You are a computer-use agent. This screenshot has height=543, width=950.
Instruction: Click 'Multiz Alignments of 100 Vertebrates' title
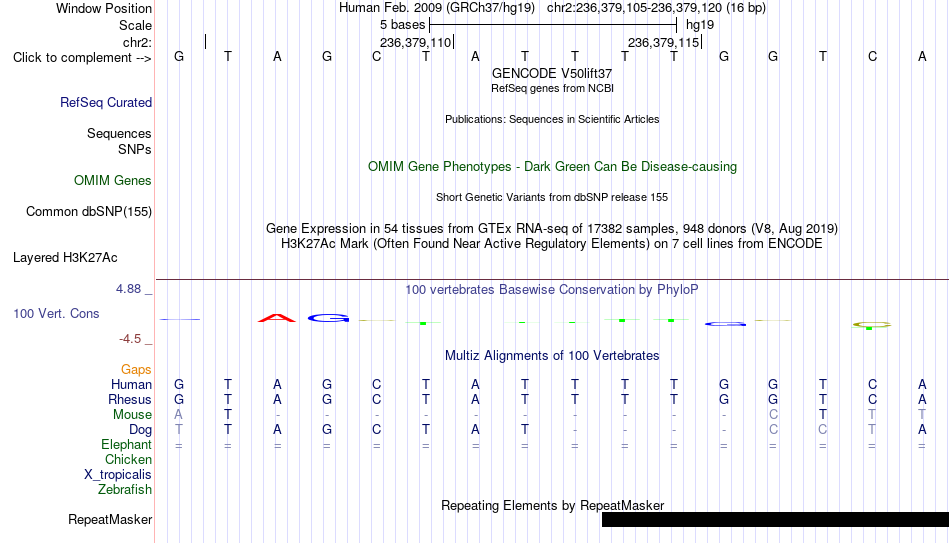(x=552, y=356)
